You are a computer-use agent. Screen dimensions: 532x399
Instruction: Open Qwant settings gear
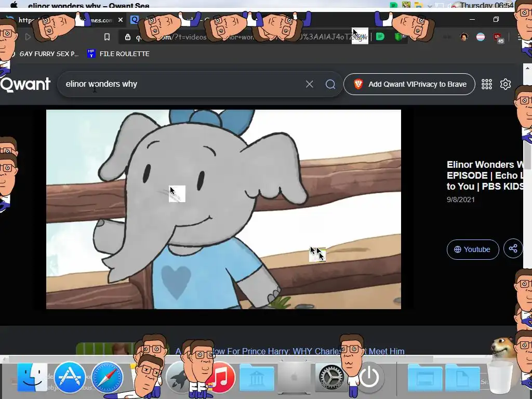point(505,84)
